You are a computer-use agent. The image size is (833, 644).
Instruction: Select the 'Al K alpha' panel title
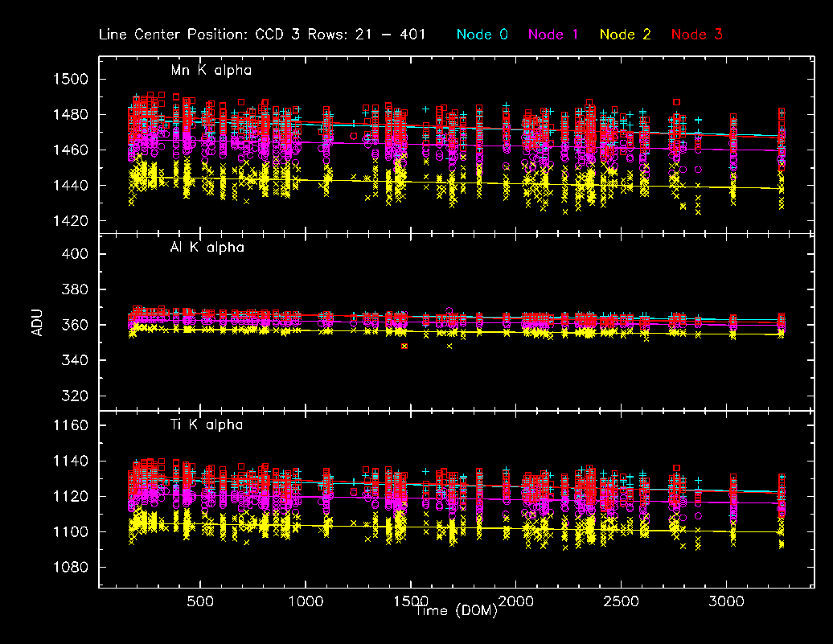(x=207, y=248)
